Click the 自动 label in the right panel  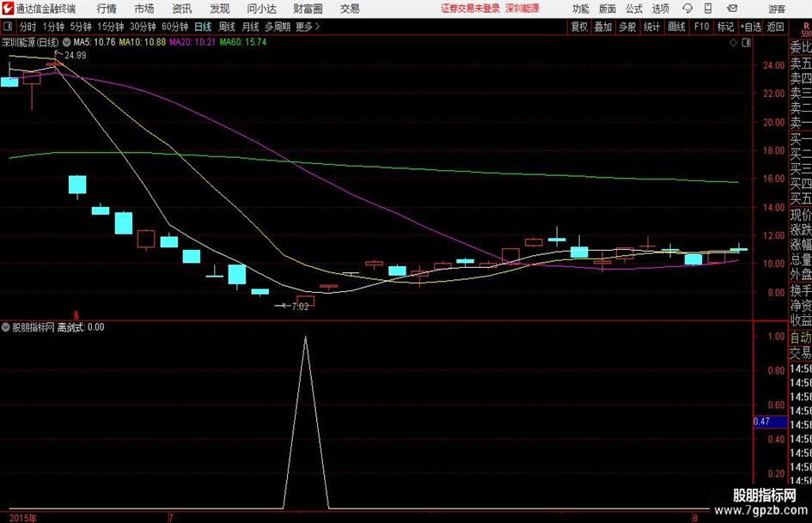[x=801, y=338]
